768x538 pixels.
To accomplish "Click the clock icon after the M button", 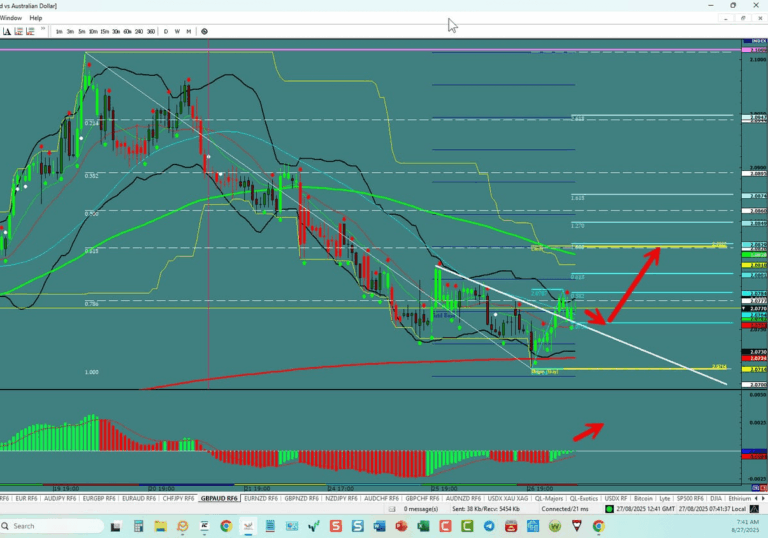I will tap(204, 31).
